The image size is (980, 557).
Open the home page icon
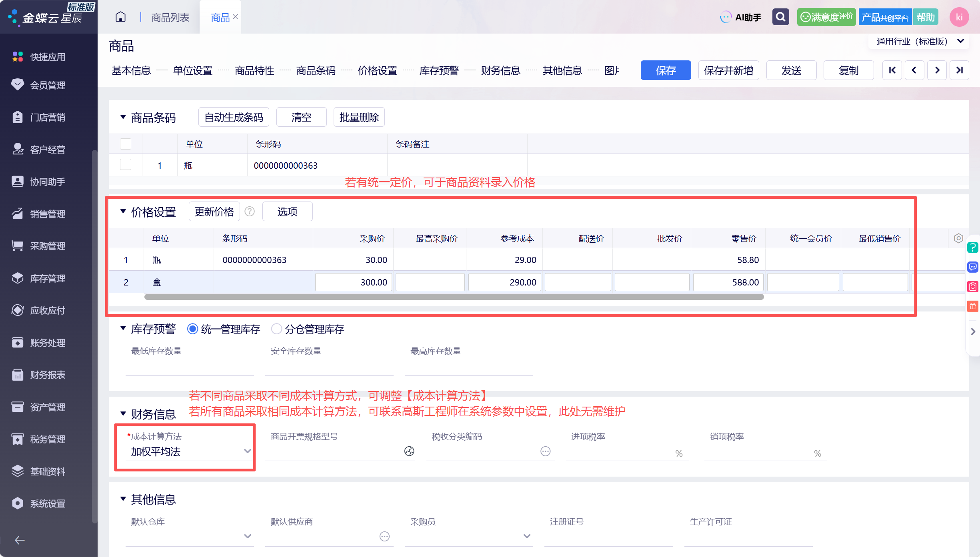(x=120, y=17)
